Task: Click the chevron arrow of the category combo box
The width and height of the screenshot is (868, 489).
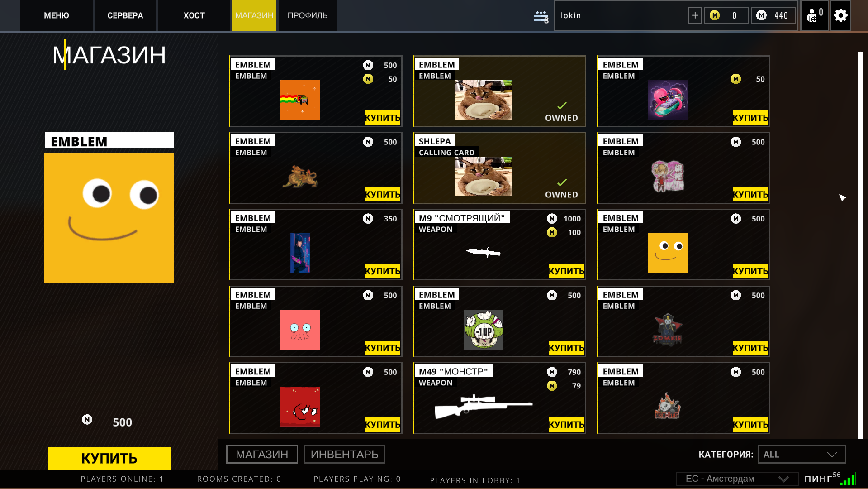Action: click(832, 455)
